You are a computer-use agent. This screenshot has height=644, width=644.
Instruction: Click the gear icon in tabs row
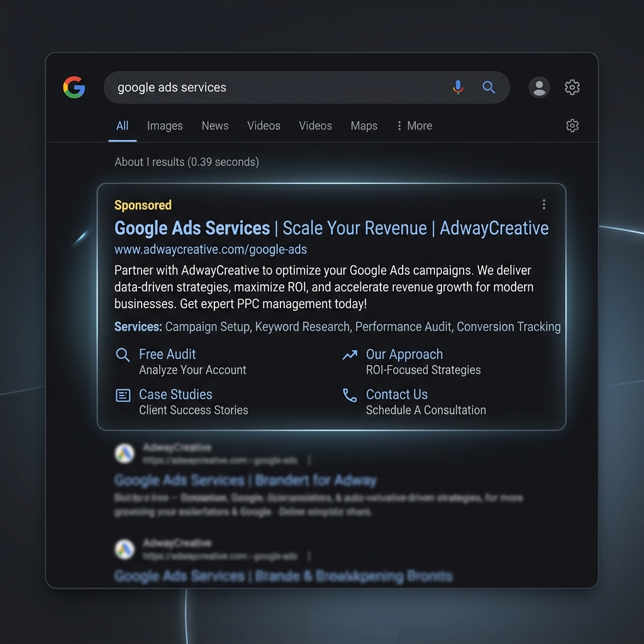(x=572, y=125)
